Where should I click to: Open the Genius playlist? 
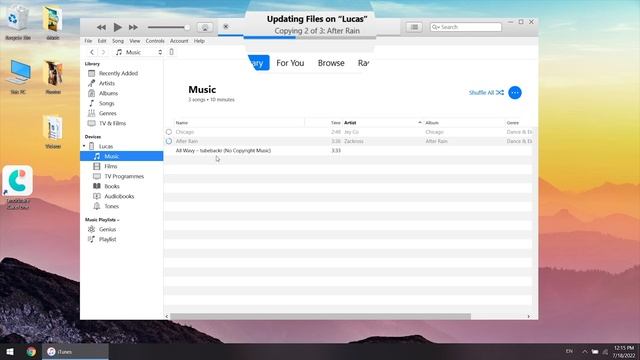point(107,229)
